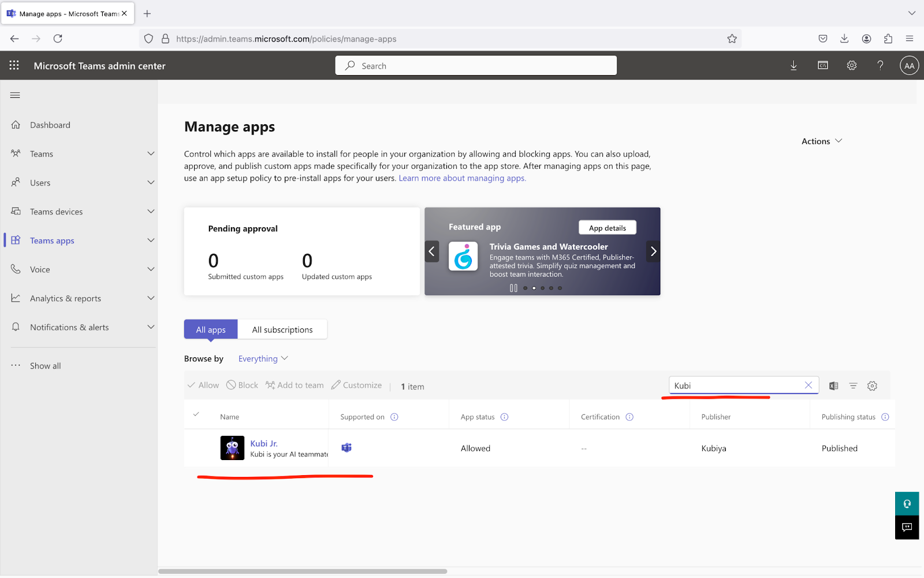
Task: Open the feedback message button
Action: (x=907, y=527)
